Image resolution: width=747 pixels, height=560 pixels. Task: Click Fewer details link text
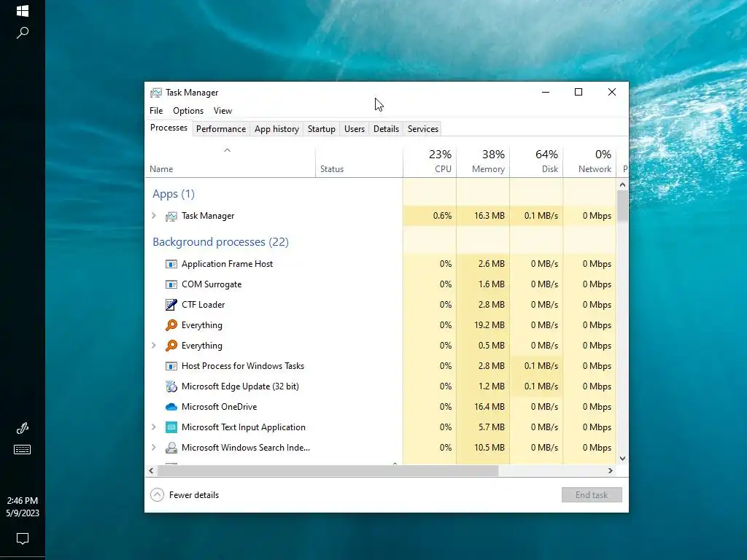click(x=194, y=495)
